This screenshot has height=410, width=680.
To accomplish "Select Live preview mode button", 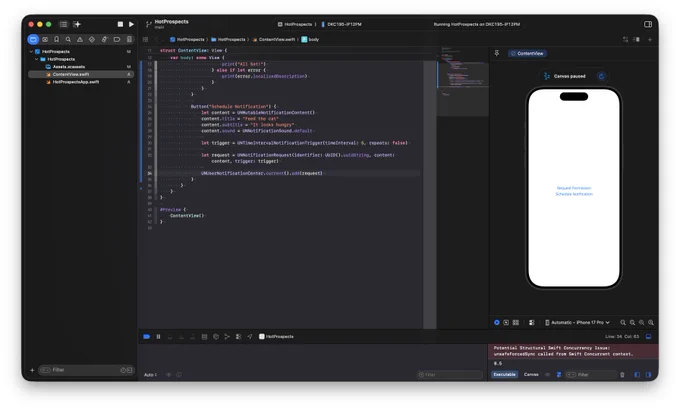I will [497, 323].
